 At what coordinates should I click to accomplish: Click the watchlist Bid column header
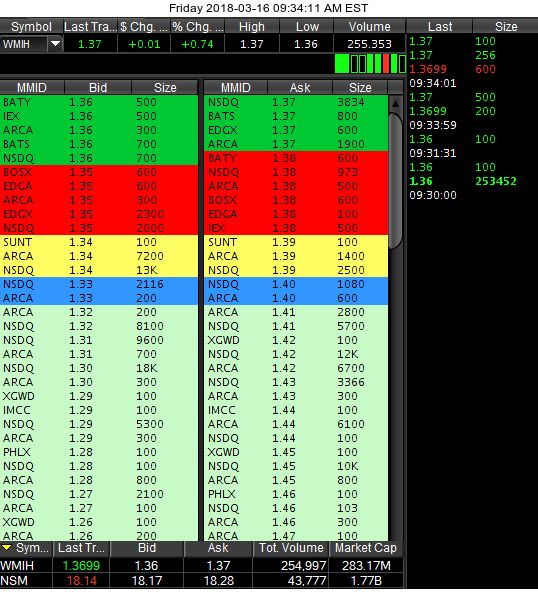pyautogui.click(x=146, y=548)
